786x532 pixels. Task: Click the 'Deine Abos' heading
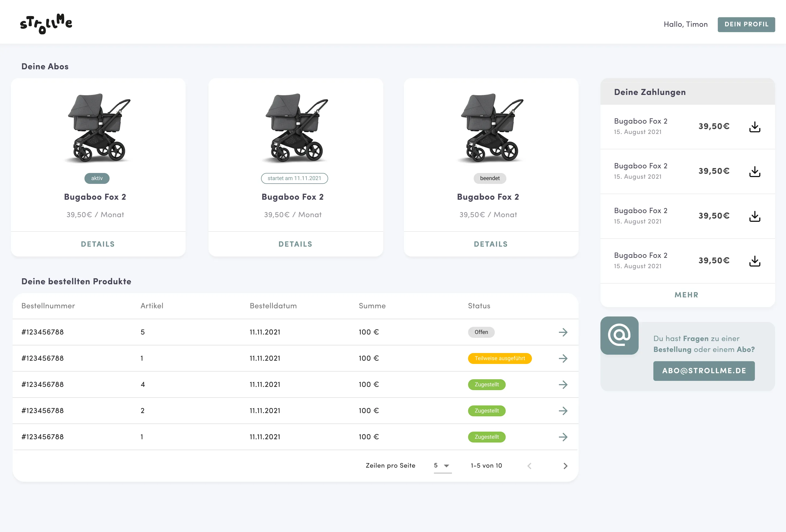(45, 67)
